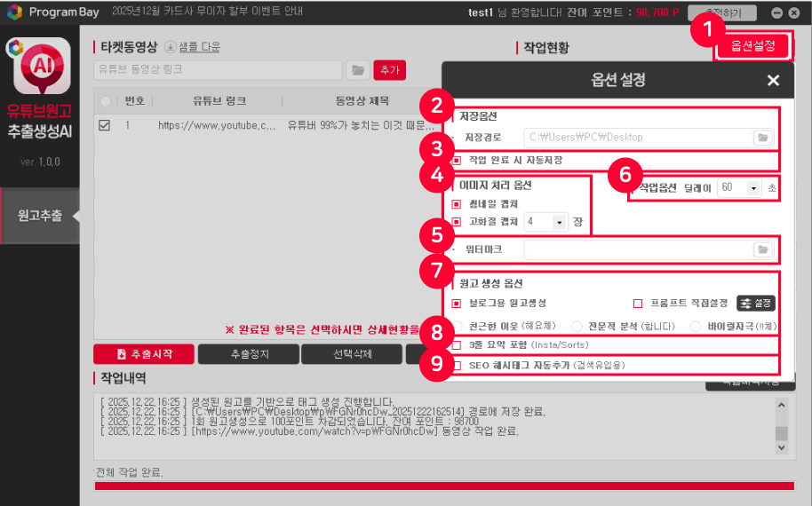Viewport: 812px width, 506px height.
Task: Open the 고화질 캡쳐 count dropdown
Action: [559, 222]
